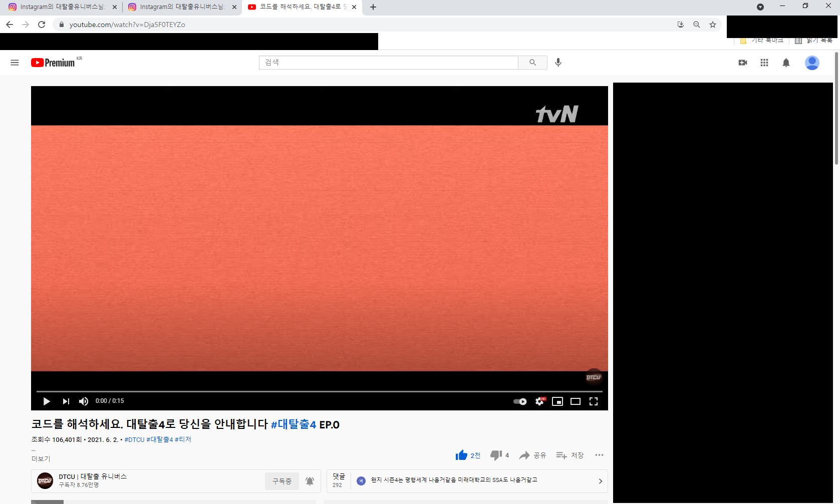The height and width of the screenshot is (504, 840).
Task: Expand the comments preview chevron
Action: 601,481
